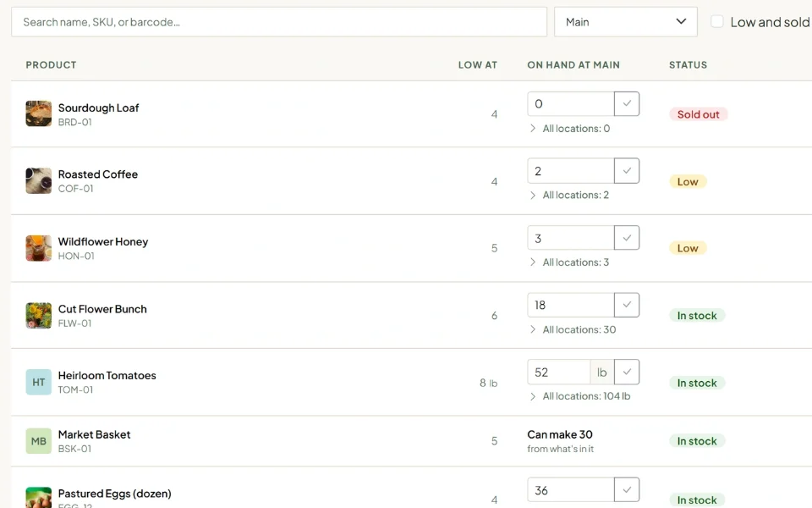Screen dimensions: 812x508
Task: Click the HON-01 SKU text
Action: pyautogui.click(x=76, y=256)
